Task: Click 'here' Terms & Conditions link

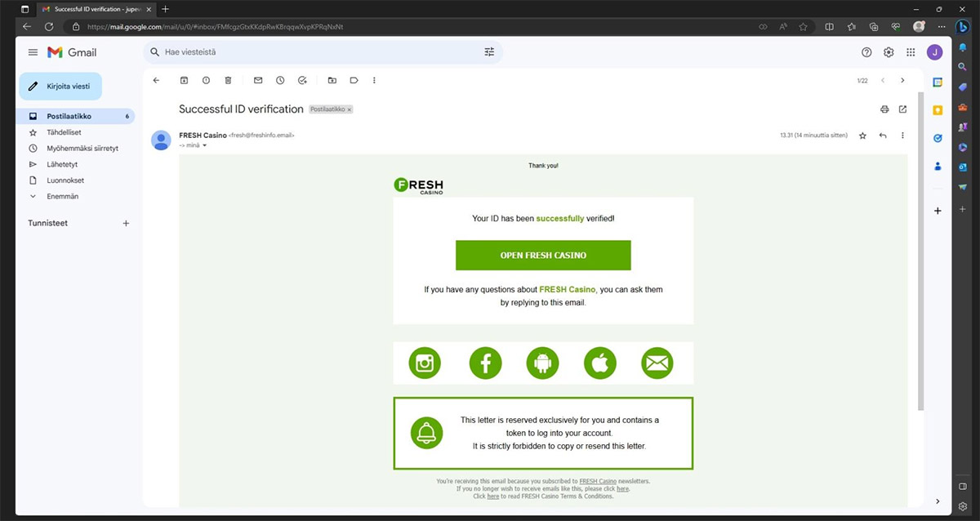Action: coord(493,497)
